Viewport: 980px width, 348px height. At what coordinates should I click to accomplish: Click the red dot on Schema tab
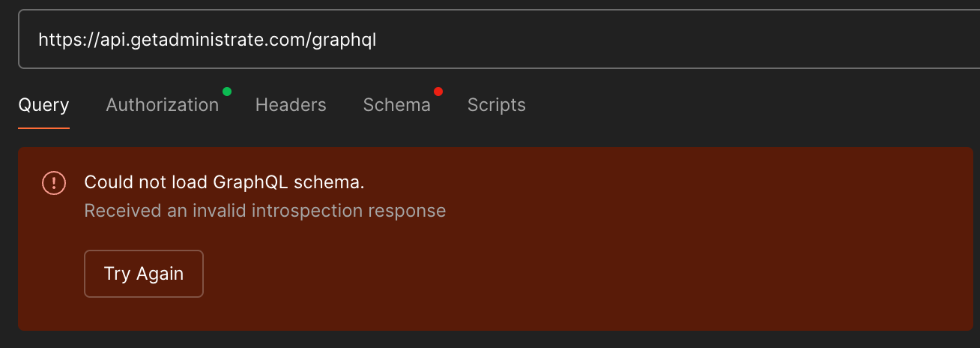tap(438, 91)
